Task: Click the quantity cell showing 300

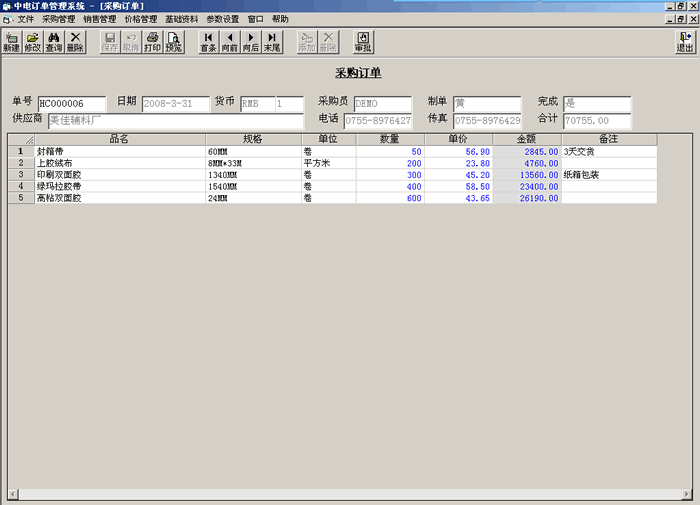Action: 390,175
